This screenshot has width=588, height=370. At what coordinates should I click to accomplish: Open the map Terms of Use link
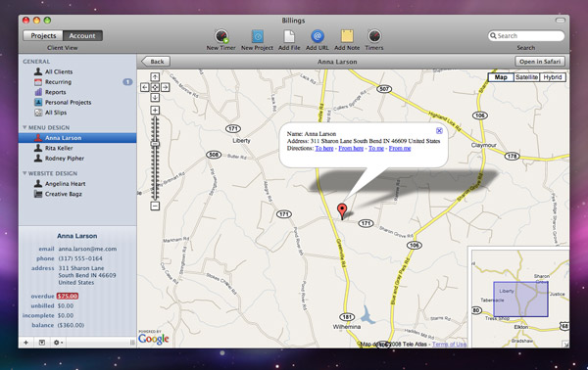449,344
